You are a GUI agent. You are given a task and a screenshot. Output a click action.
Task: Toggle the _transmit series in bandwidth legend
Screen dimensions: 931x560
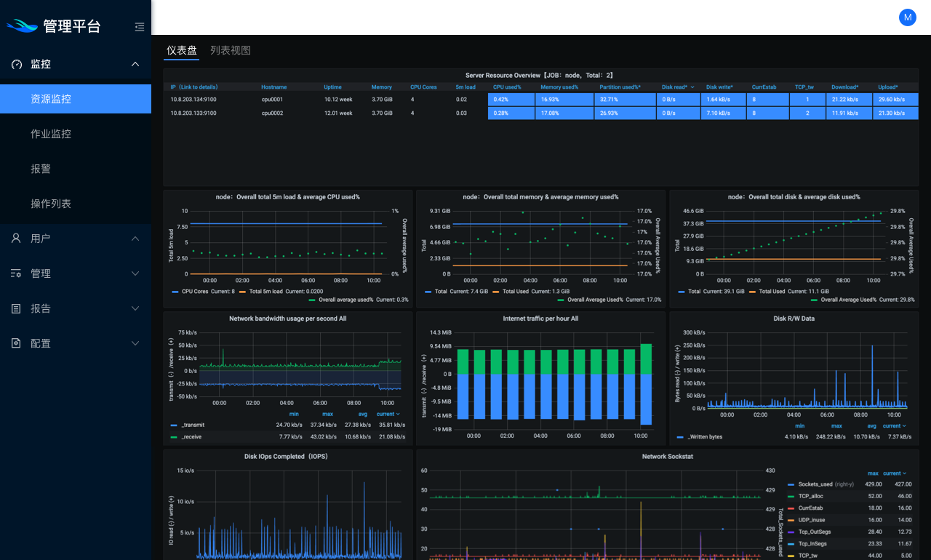point(193,425)
